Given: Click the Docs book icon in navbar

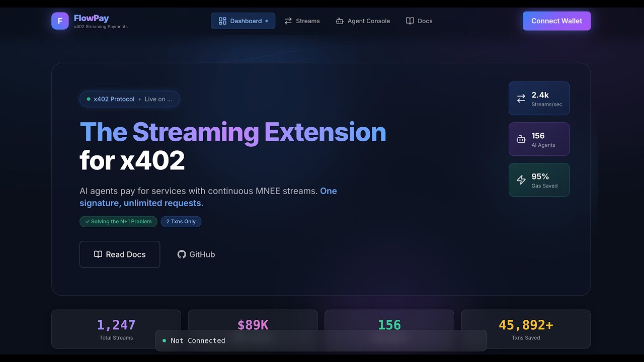Looking at the screenshot, I should point(410,21).
